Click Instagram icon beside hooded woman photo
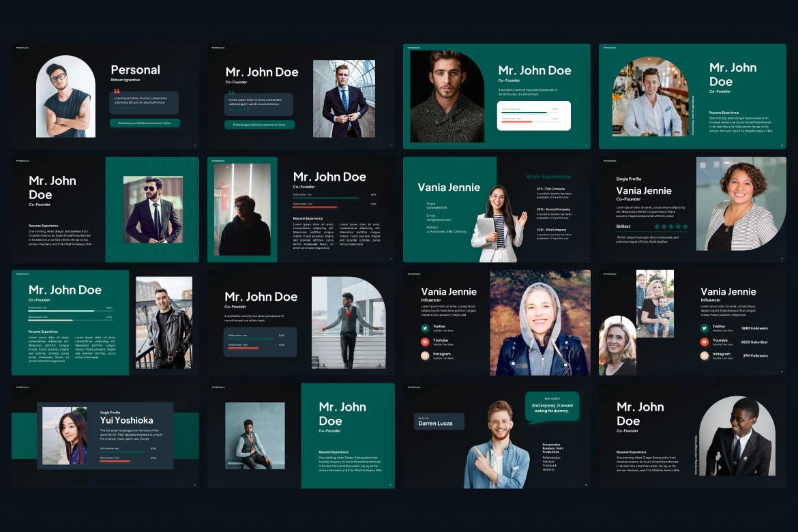This screenshot has width=798, height=532. 425,355
